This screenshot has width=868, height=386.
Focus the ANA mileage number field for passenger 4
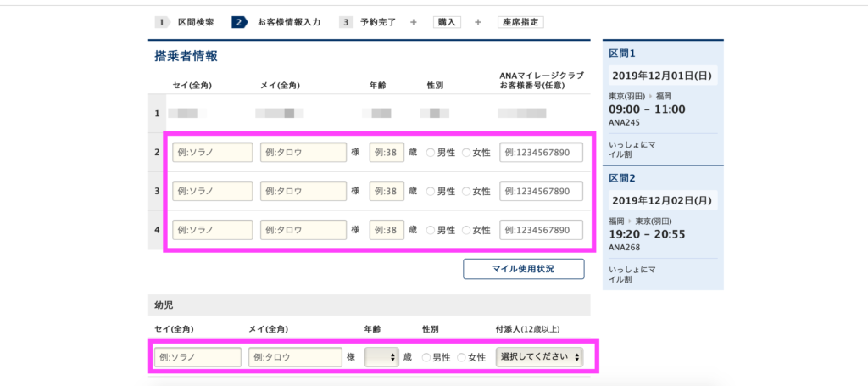click(x=542, y=230)
